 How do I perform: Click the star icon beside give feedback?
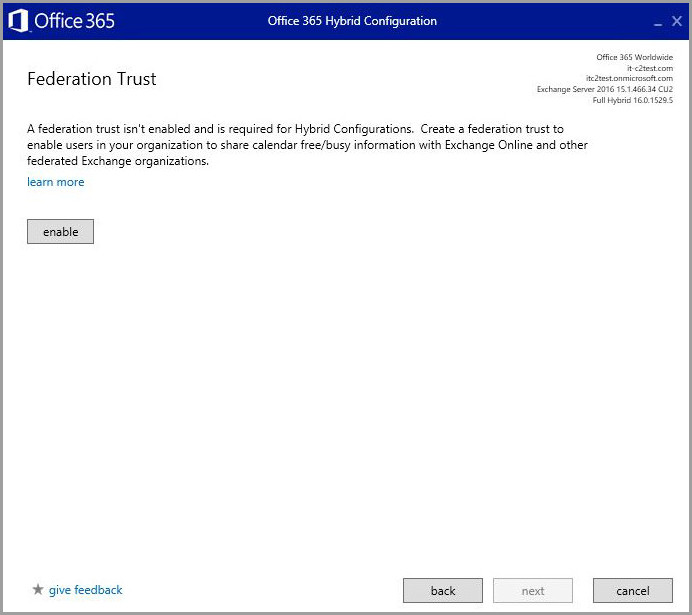click(x=38, y=589)
